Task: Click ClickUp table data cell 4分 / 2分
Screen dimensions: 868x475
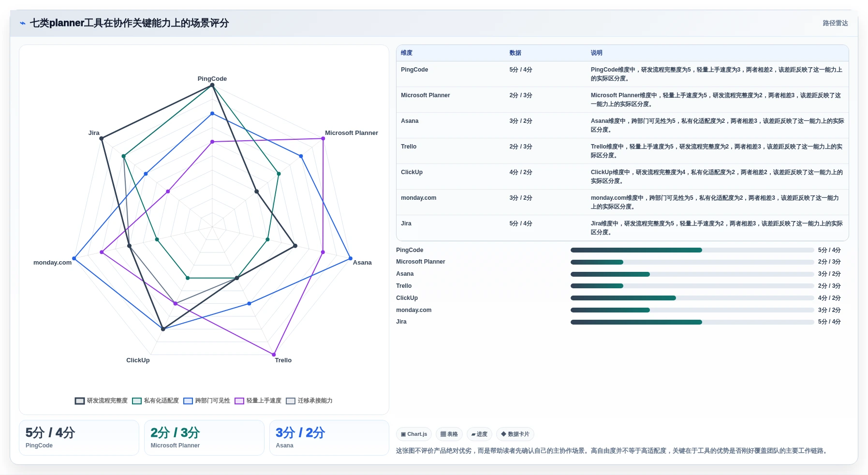Action: [x=521, y=172]
